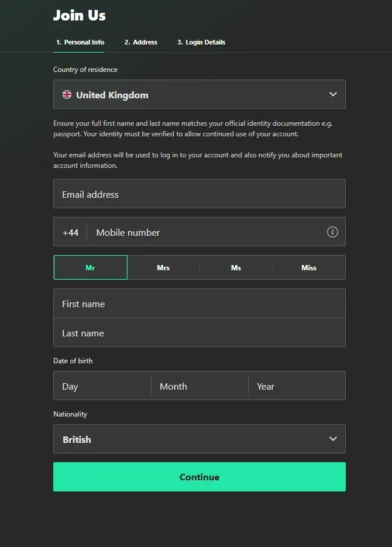Click the Email address field
Viewport: 392px width, 547px height.
(199, 194)
